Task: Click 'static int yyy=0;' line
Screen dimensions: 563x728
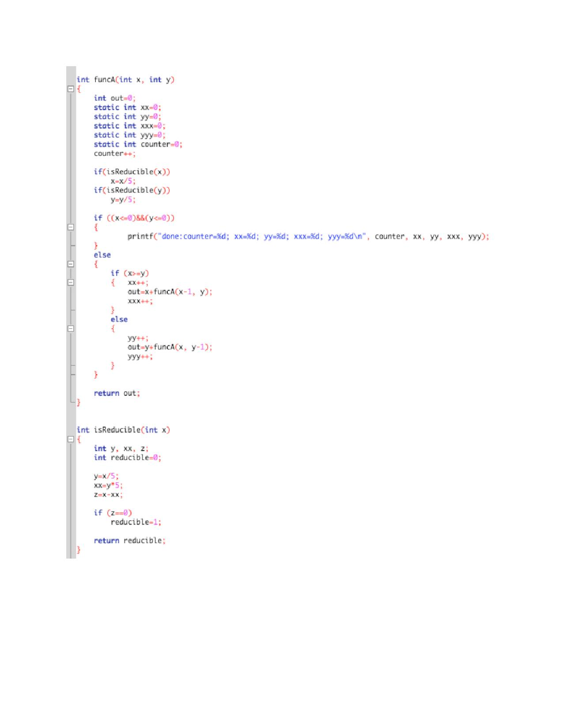Action: point(130,135)
